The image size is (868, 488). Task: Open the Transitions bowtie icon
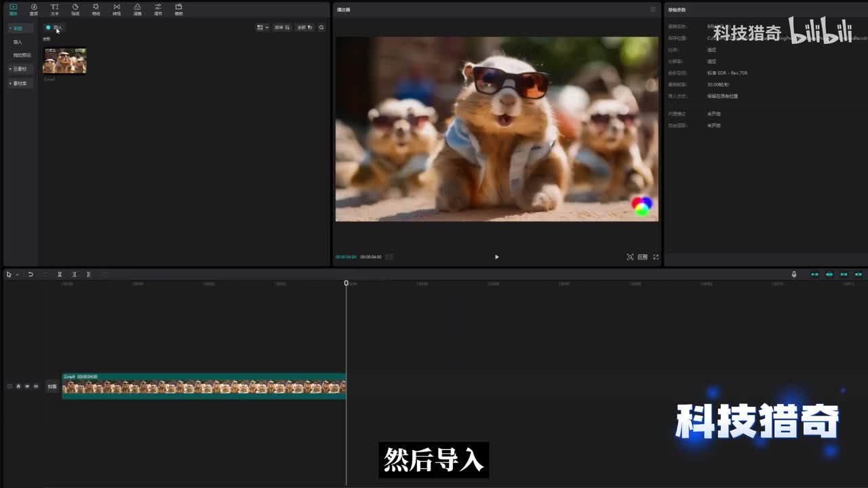[117, 9]
